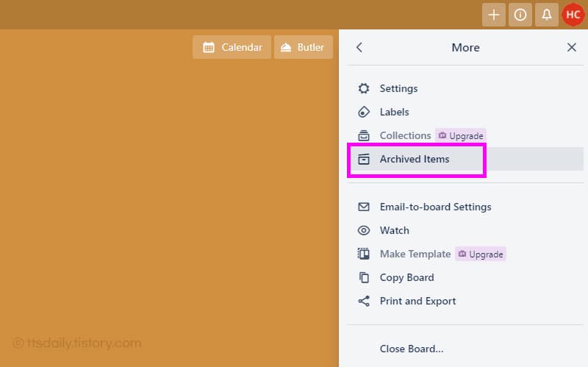Click the Copy Board duplicate icon
This screenshot has width=588, height=367.
(363, 277)
